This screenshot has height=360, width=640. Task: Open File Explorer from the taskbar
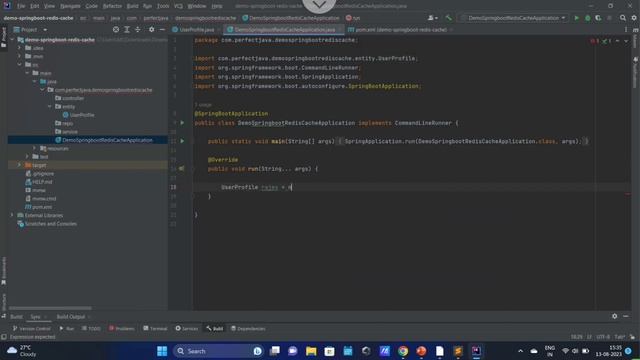pos(311,351)
